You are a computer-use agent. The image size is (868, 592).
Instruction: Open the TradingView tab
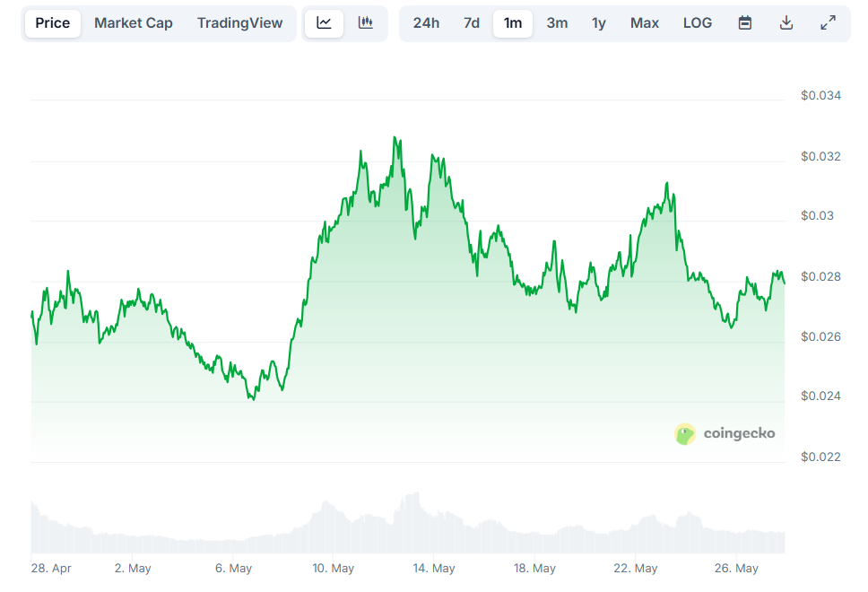click(x=239, y=22)
